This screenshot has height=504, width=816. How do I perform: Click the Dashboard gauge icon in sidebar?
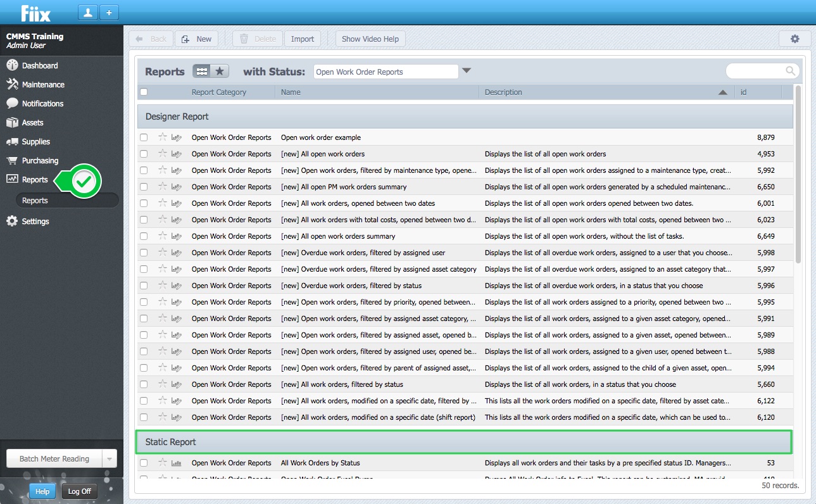coord(12,65)
